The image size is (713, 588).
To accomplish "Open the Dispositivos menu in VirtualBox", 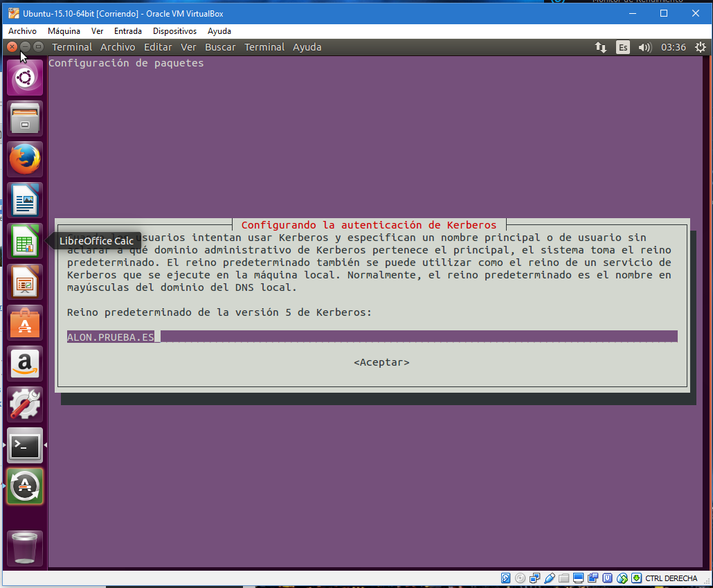I will (174, 31).
